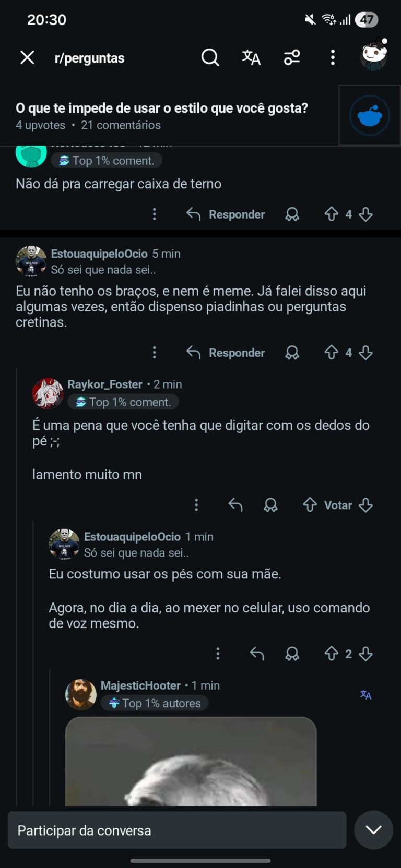Viewport: 401px width, 868px height.
Task: Tap the blue Reddit Answers icon
Action: click(370, 115)
